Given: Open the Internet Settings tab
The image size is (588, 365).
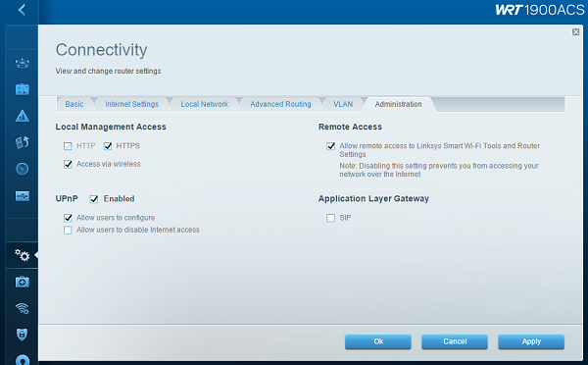Looking at the screenshot, I should [x=132, y=104].
